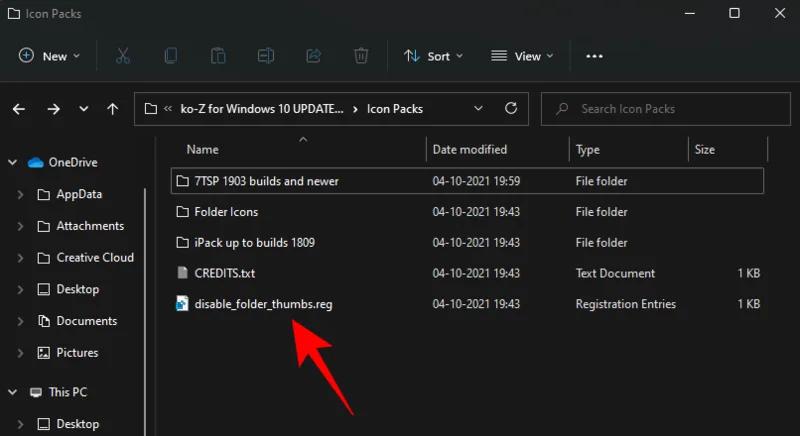Click the 7TSP folder icon
The height and width of the screenshot is (436, 800).
pos(182,181)
